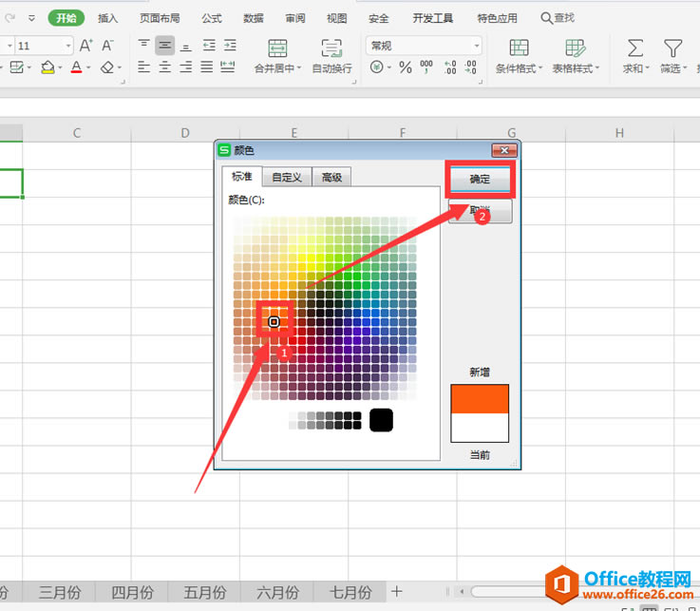Select the Standard (标准) color tab
The height and width of the screenshot is (611, 700).
click(x=242, y=177)
